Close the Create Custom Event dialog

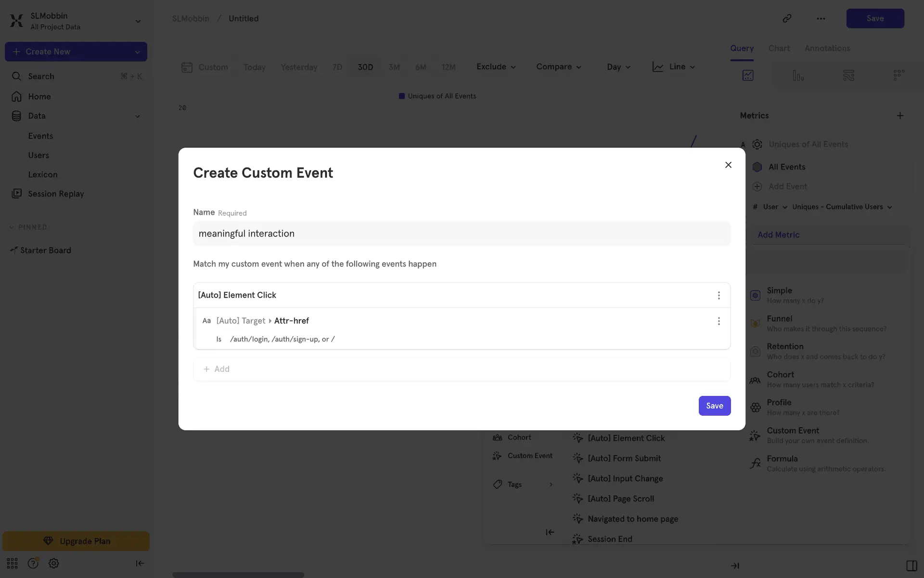tap(728, 165)
